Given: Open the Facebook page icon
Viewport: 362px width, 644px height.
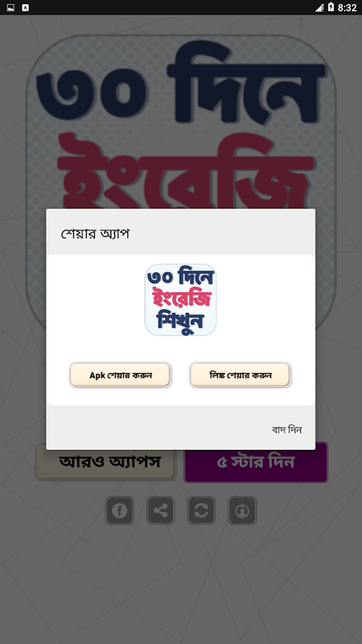Looking at the screenshot, I should pyautogui.click(x=119, y=511).
